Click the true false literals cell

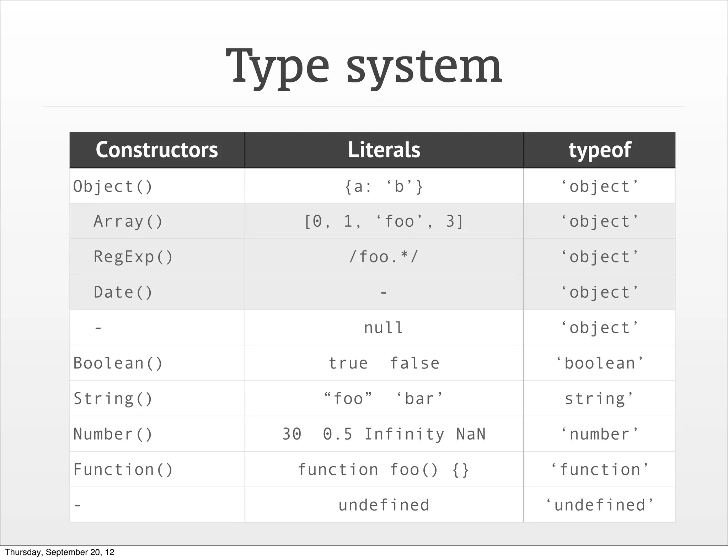(x=384, y=363)
